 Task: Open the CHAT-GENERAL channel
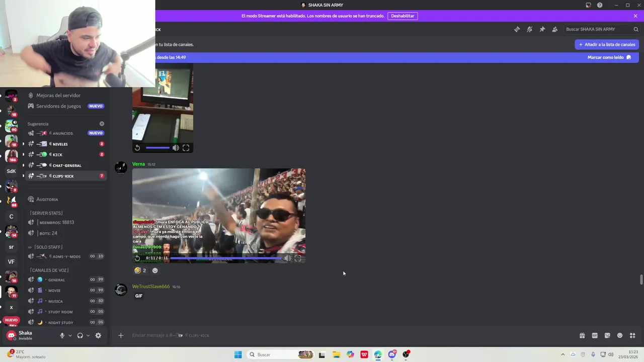(66, 165)
